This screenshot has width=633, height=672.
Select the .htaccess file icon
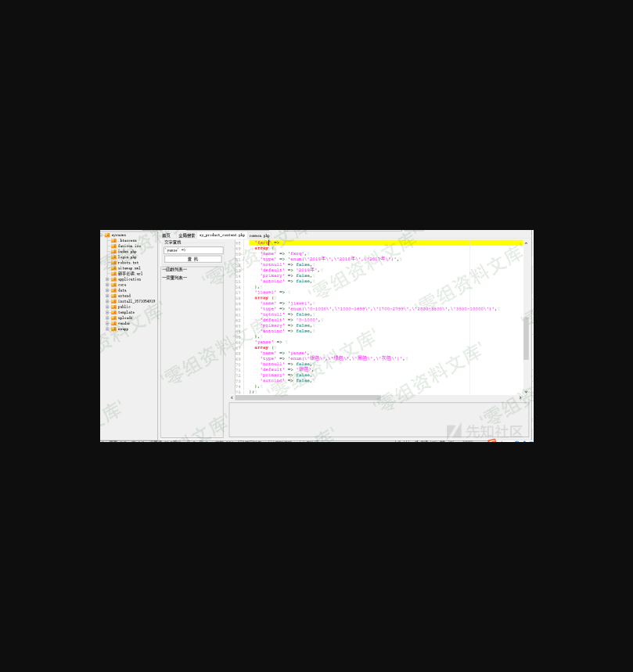click(x=113, y=241)
